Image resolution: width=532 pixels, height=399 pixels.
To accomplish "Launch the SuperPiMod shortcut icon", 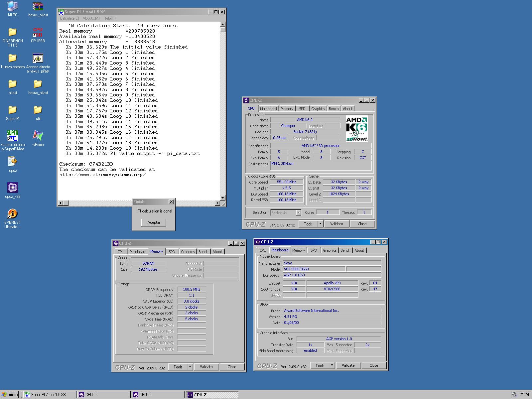I will click(13, 136).
